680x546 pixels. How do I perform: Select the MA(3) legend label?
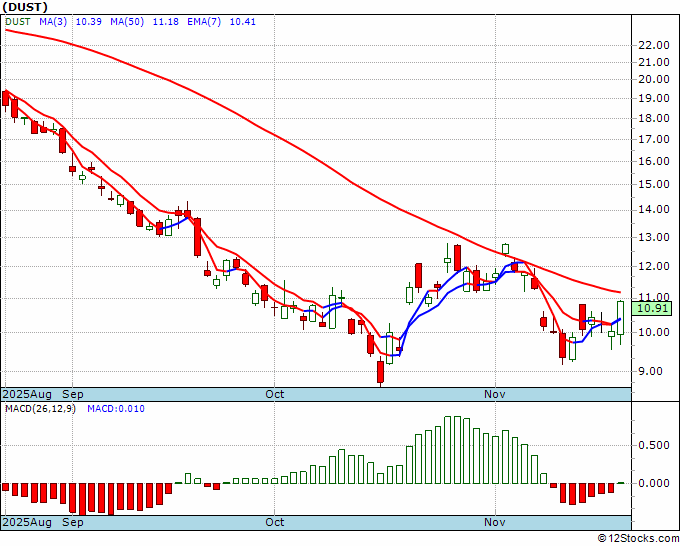[x=53, y=22]
